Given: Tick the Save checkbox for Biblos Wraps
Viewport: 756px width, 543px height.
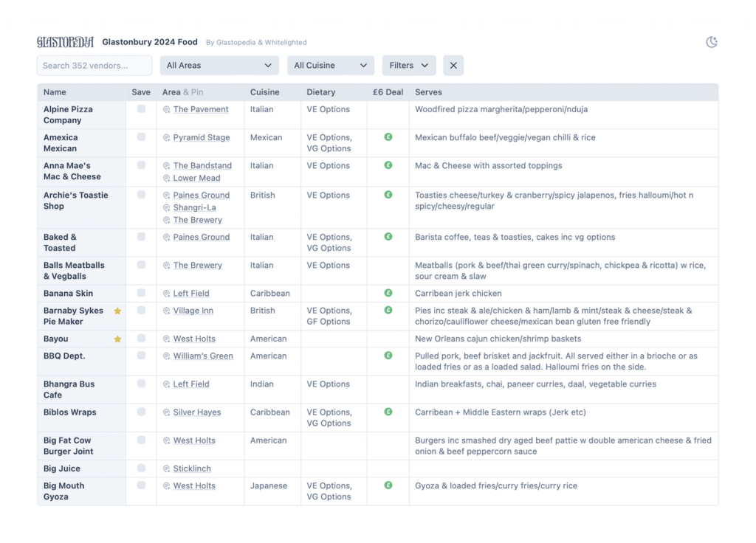Looking at the screenshot, I should coord(141,412).
